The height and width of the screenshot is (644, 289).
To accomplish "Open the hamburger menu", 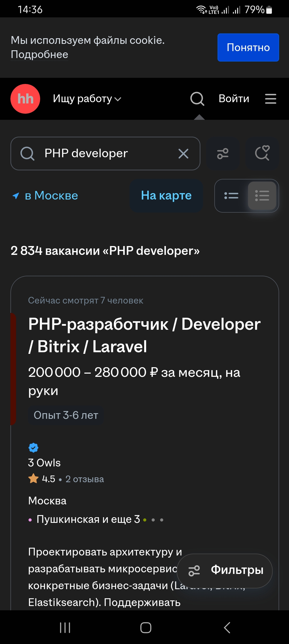I will point(271,99).
